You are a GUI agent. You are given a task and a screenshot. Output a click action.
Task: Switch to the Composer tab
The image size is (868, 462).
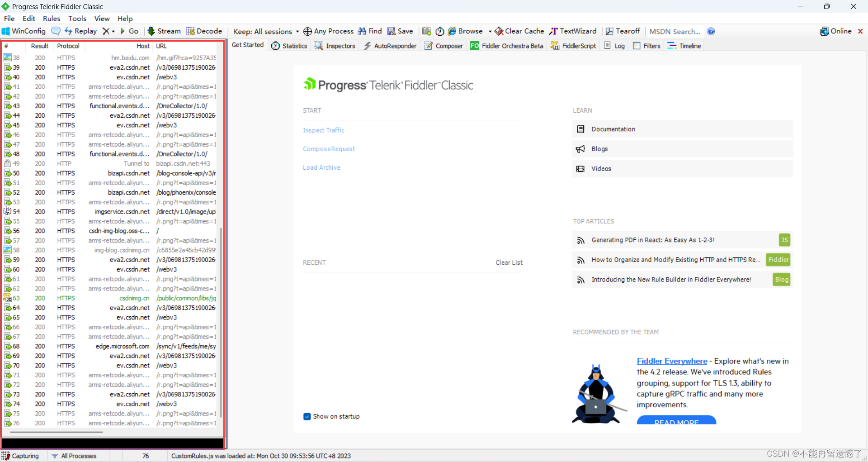tap(443, 46)
